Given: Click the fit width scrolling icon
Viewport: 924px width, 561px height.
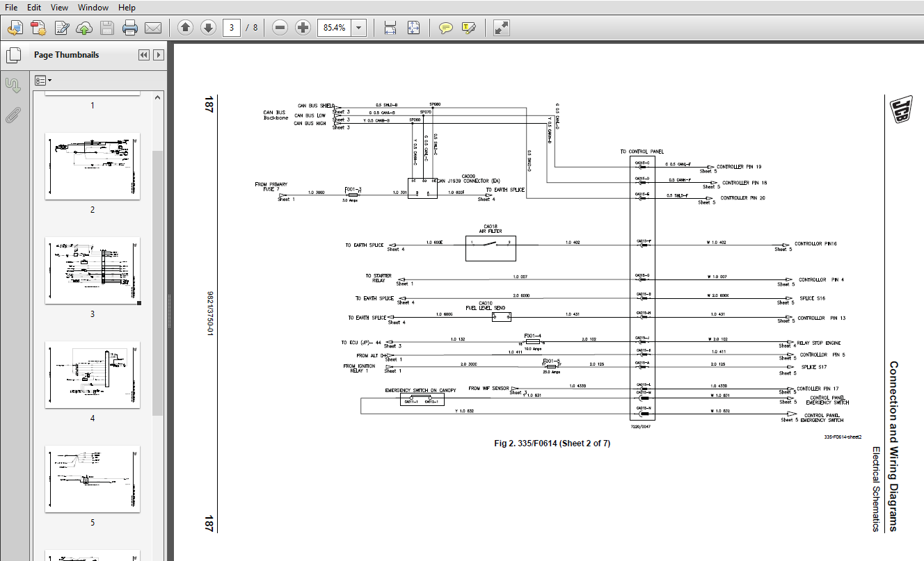Looking at the screenshot, I should 390,28.
